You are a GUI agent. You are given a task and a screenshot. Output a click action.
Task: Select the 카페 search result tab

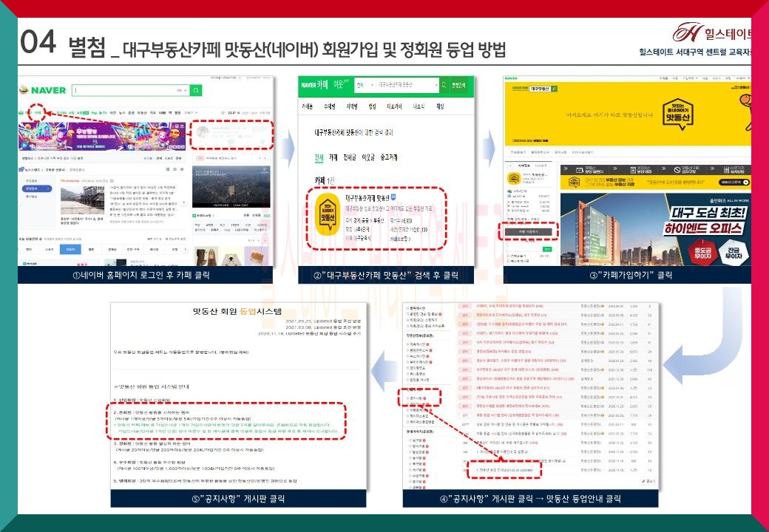333,157
